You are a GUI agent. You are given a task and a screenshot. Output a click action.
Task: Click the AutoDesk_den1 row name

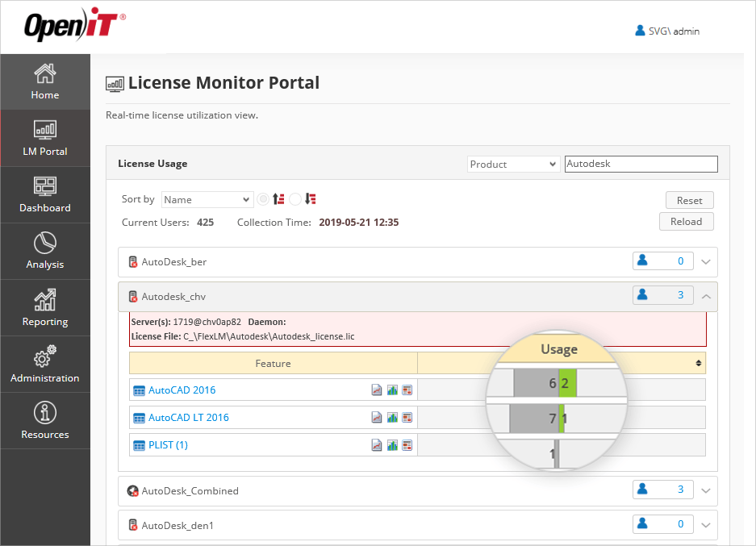click(178, 525)
